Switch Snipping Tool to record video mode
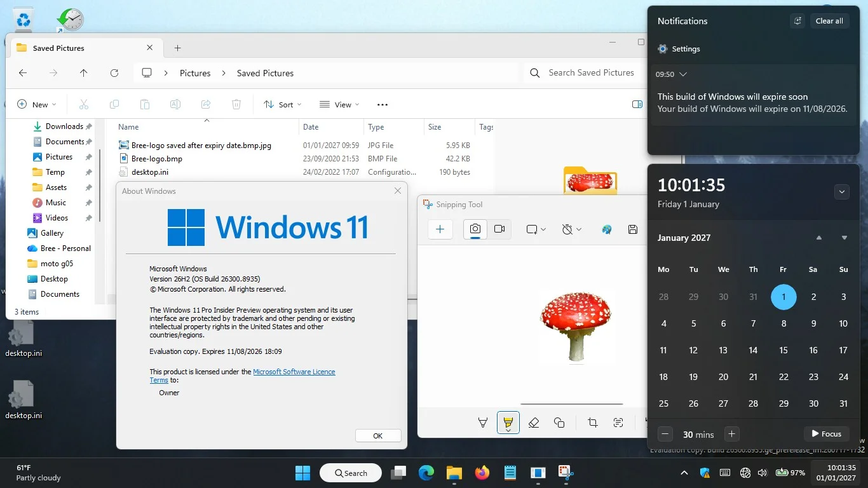Viewport: 868px width, 488px height. [499, 229]
